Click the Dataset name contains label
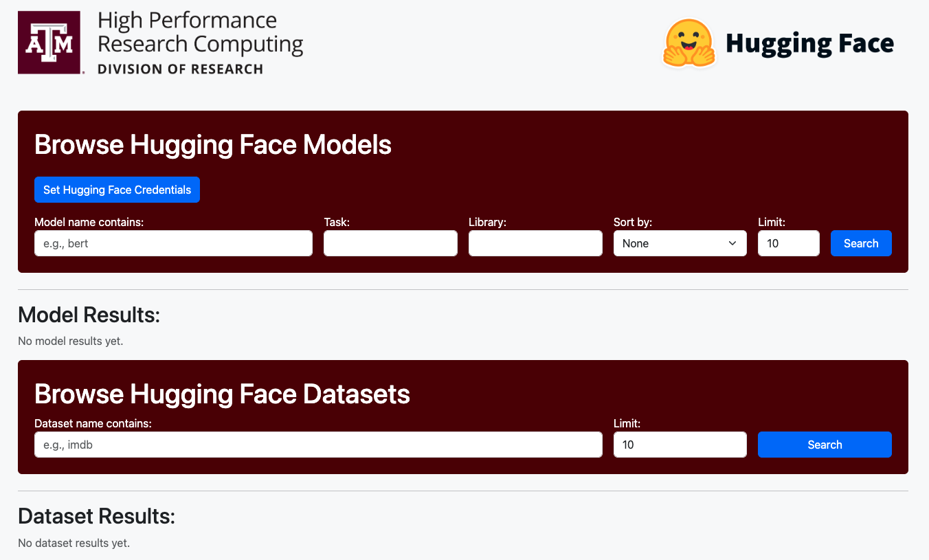The height and width of the screenshot is (560, 929). [x=93, y=423]
